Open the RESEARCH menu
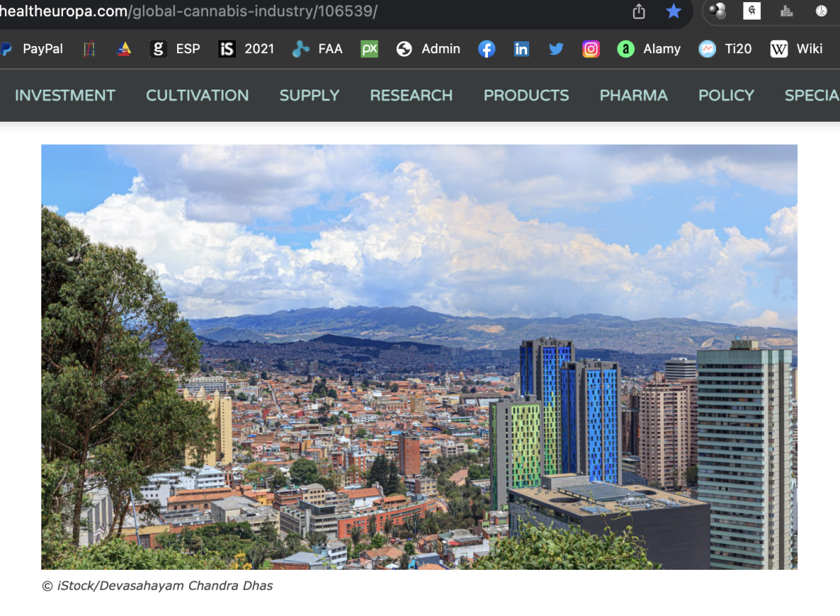This screenshot has height=616, width=840. (x=412, y=95)
